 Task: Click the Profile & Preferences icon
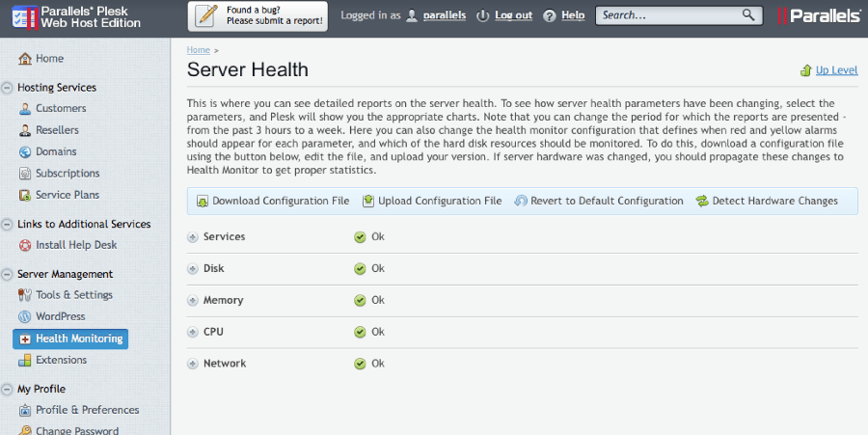[x=25, y=410]
